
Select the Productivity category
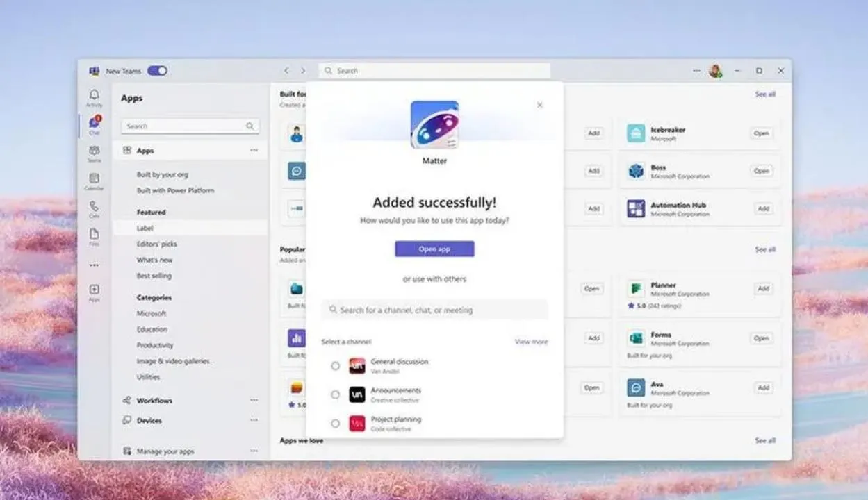click(155, 345)
